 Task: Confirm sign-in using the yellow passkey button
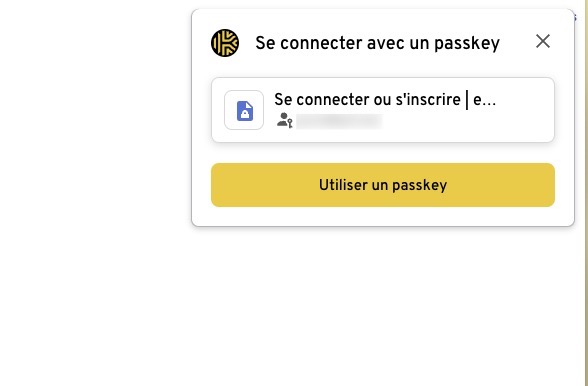point(383,185)
